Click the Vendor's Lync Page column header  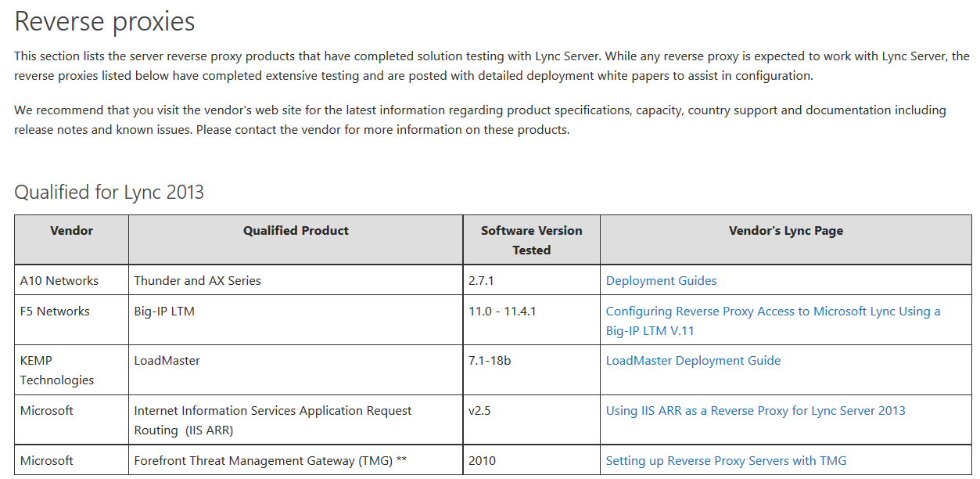coord(786,239)
